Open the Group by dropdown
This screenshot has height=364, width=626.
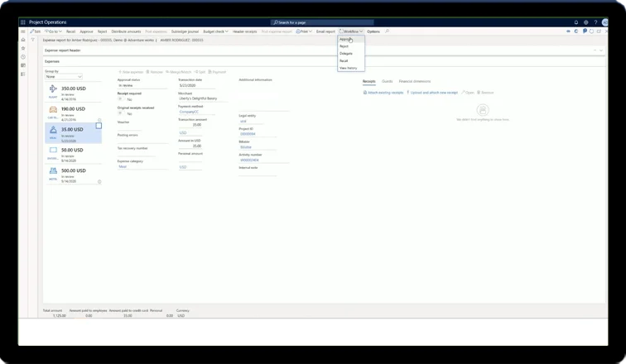[63, 77]
